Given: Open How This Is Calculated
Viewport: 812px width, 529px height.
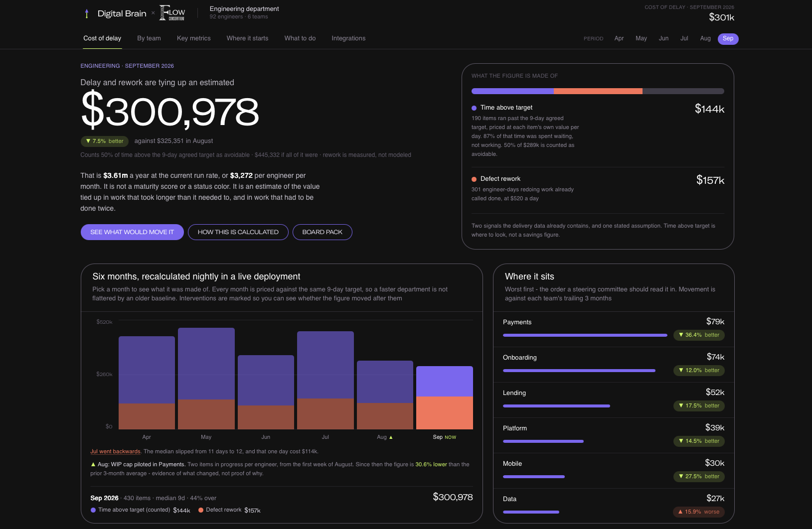Looking at the screenshot, I should 238,232.
